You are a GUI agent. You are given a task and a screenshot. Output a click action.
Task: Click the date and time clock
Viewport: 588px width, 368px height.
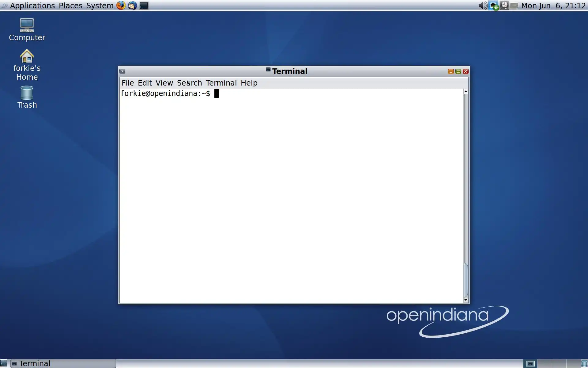click(x=553, y=6)
